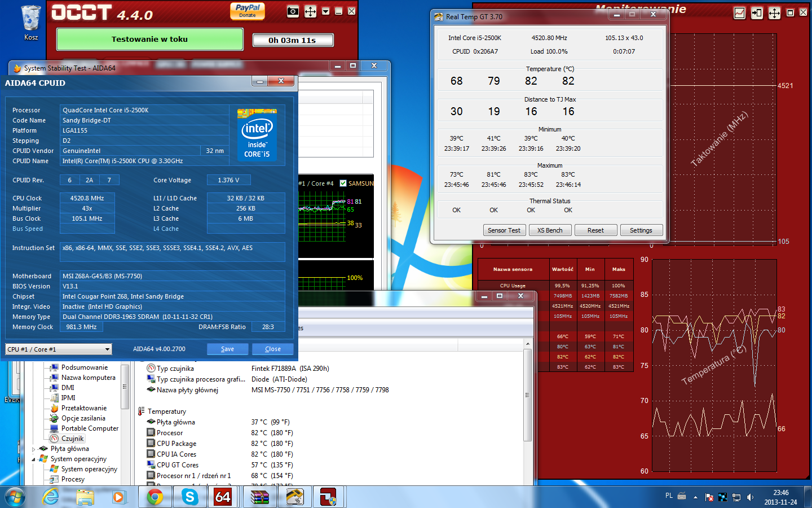812x508 pixels.
Task: Click the Real Temp GT title bar icon
Action: point(439,17)
